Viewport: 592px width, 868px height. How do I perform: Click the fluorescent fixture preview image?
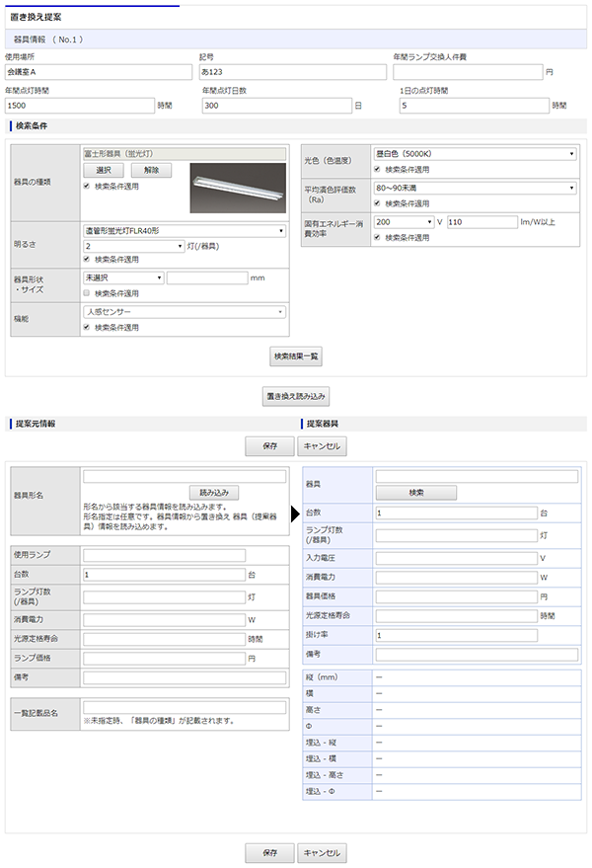[235, 188]
